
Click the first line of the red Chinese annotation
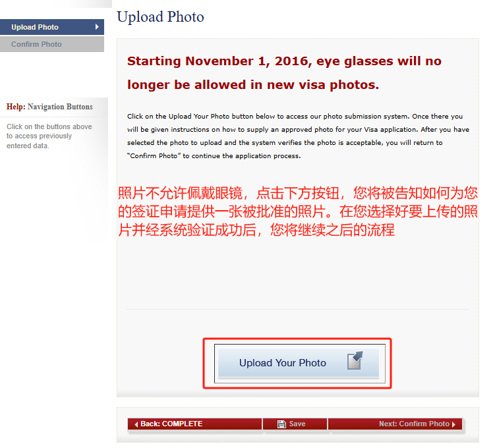(x=298, y=193)
